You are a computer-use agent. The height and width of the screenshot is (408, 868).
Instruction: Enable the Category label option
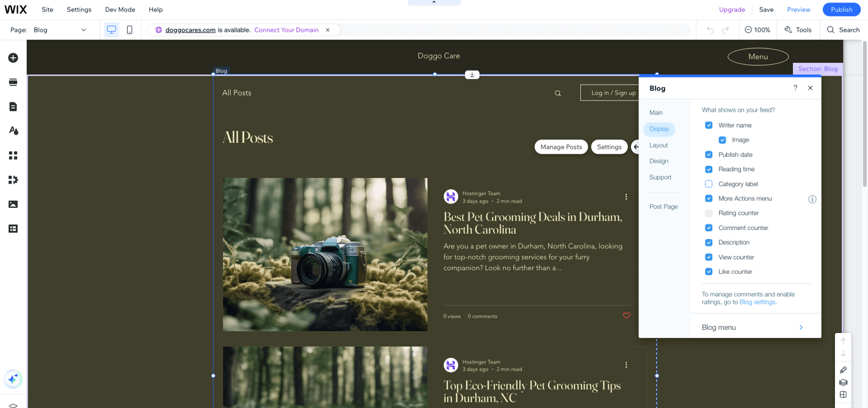click(709, 184)
